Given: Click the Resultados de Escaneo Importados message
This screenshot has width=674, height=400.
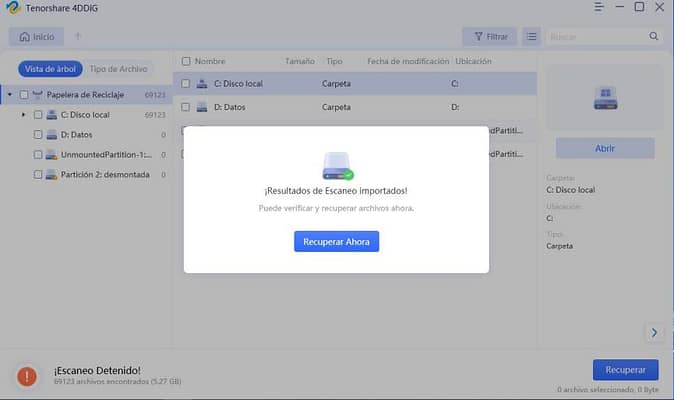Looking at the screenshot, I should pos(336,191).
